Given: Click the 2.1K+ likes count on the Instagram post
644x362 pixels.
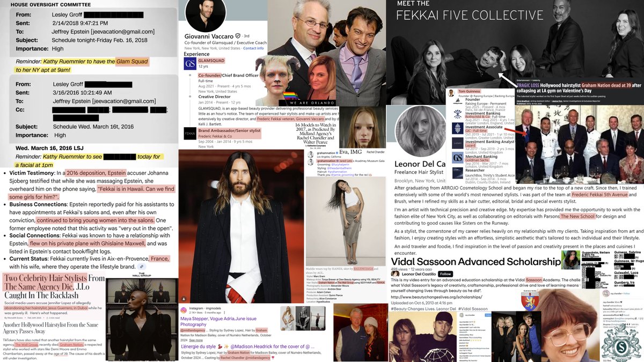Looking at the screenshot, I should tap(195, 312).
